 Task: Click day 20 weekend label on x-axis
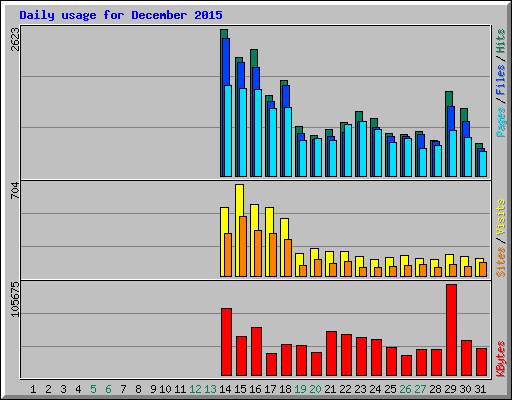[x=315, y=389]
